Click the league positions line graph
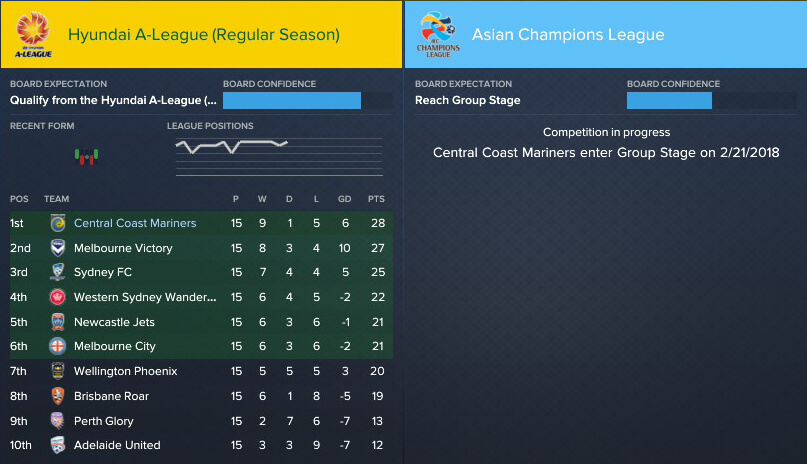807x464 pixels. coord(279,157)
